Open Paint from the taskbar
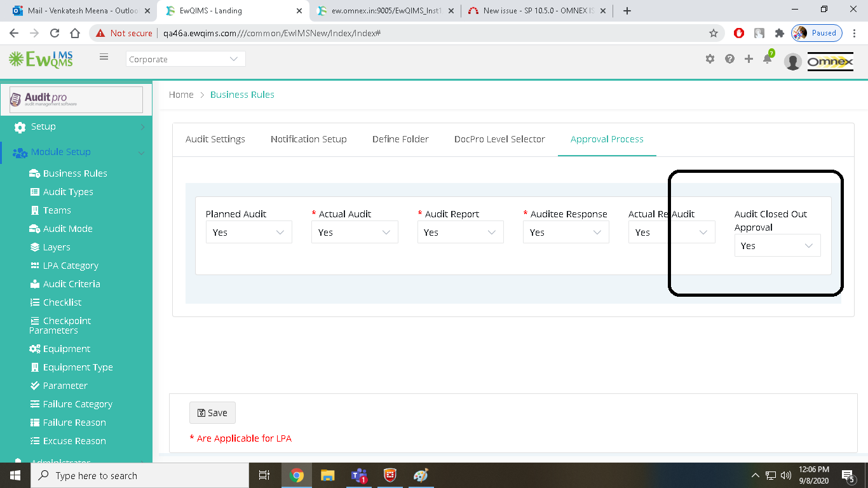Screen dimensions: 868x488 [x=421, y=475]
